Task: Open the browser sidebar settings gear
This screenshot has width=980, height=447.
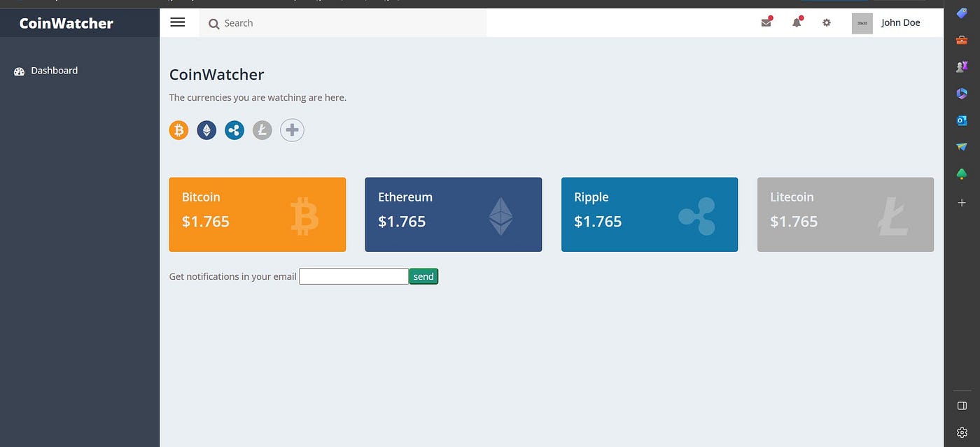Action: click(x=961, y=432)
